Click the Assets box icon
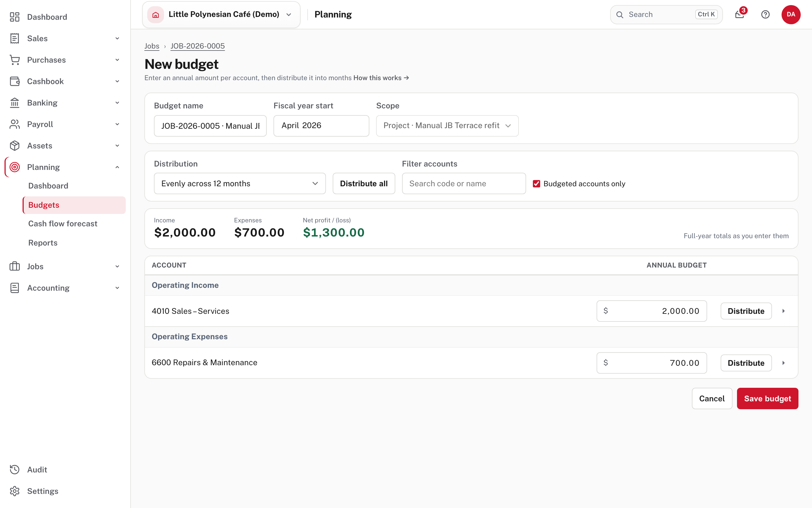The width and height of the screenshot is (812, 508). coord(14,146)
